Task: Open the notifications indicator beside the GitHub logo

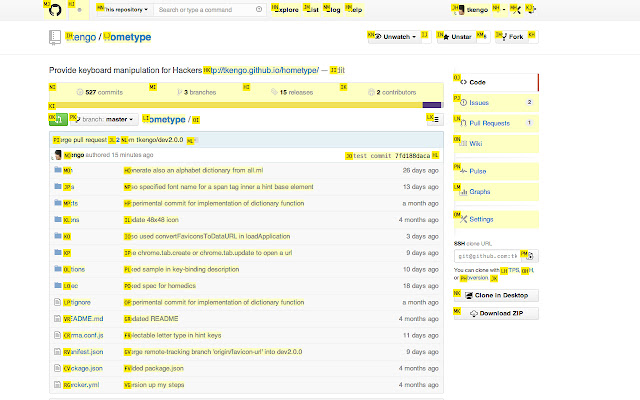Action: tap(79, 10)
